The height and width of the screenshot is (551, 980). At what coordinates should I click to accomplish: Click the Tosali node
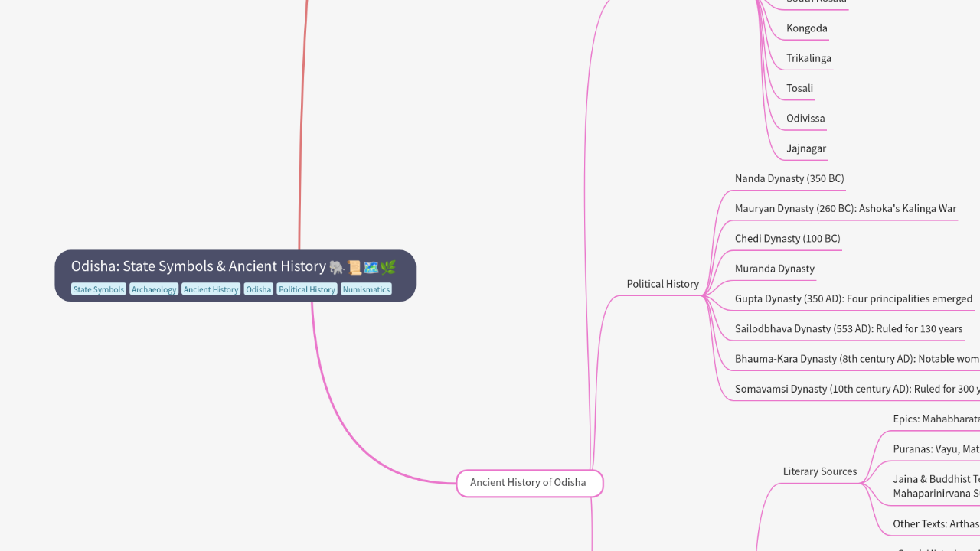coord(800,88)
